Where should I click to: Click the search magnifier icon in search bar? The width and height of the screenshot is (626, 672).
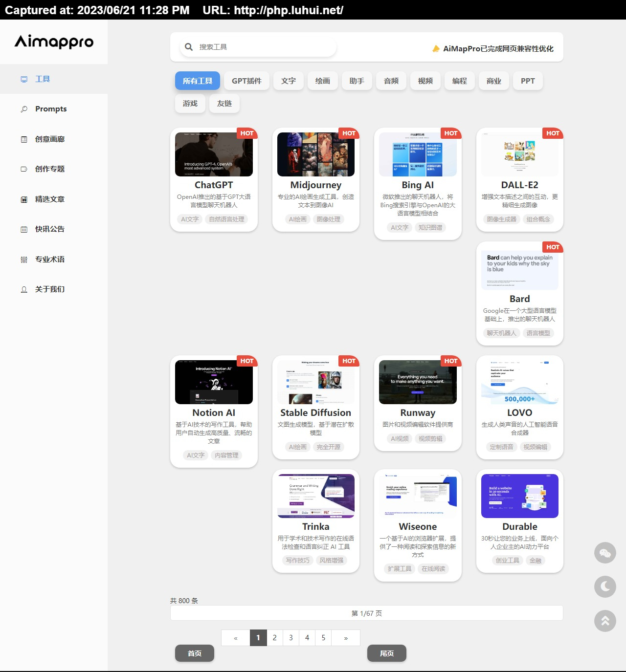coord(189,47)
